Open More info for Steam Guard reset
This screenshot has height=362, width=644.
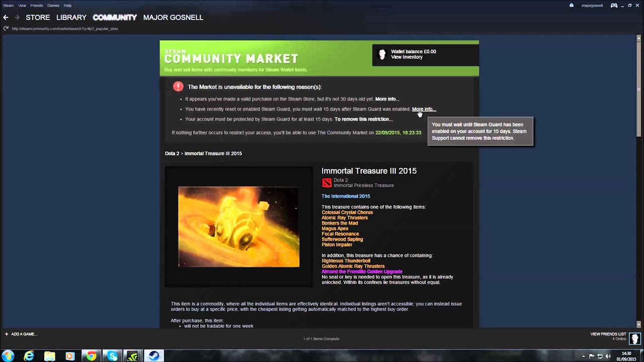tap(424, 109)
